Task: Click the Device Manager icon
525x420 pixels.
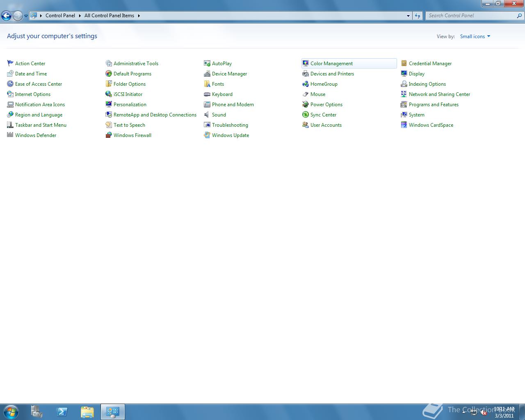Action: point(207,73)
